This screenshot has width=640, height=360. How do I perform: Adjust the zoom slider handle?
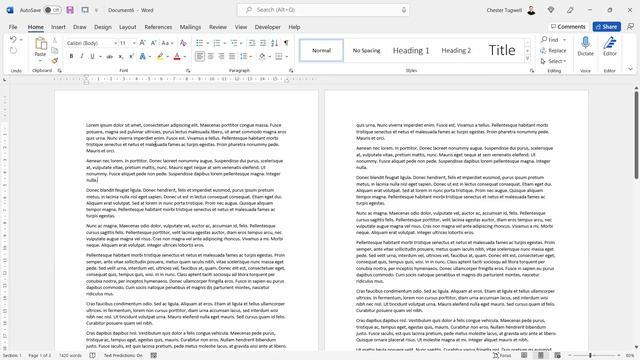pos(590,356)
